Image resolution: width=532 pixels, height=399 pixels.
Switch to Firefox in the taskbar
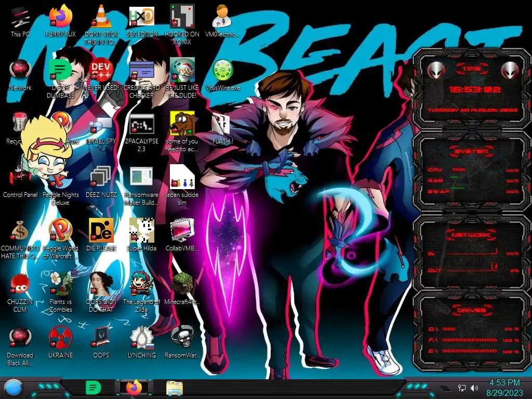click(x=134, y=388)
